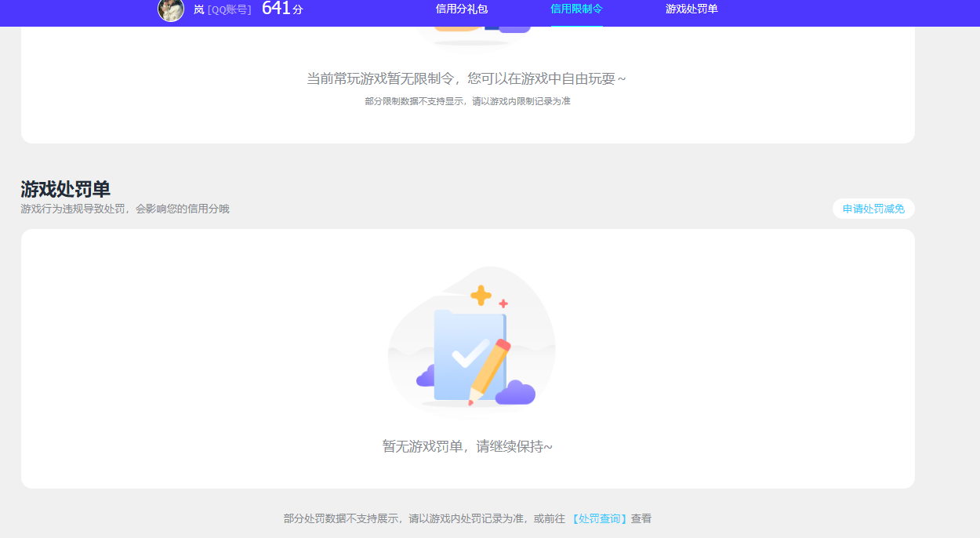
Task: Click the 部分限制数据不支持显示 note
Action: (467, 101)
